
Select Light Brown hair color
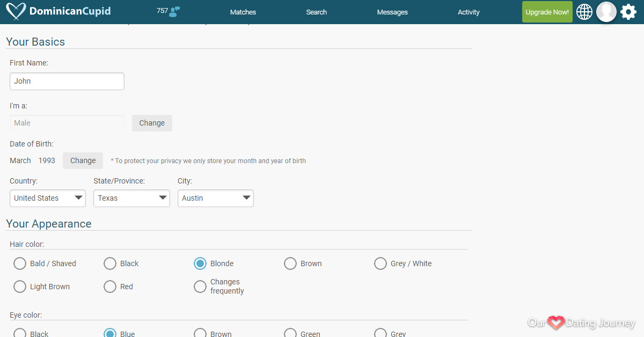click(20, 287)
